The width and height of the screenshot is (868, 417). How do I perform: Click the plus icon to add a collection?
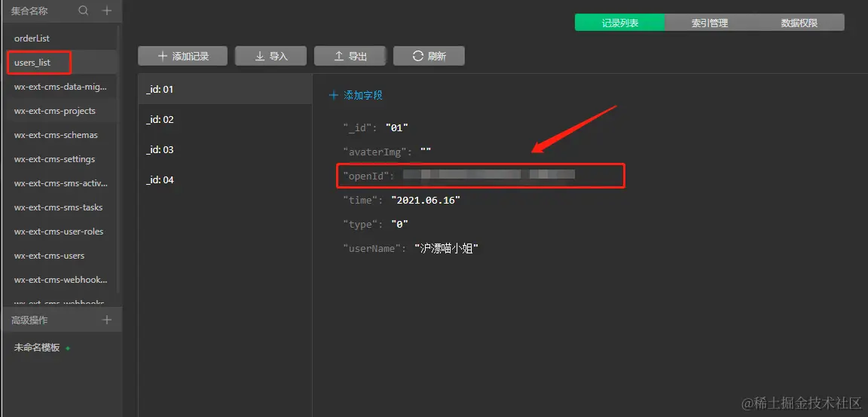click(x=107, y=11)
